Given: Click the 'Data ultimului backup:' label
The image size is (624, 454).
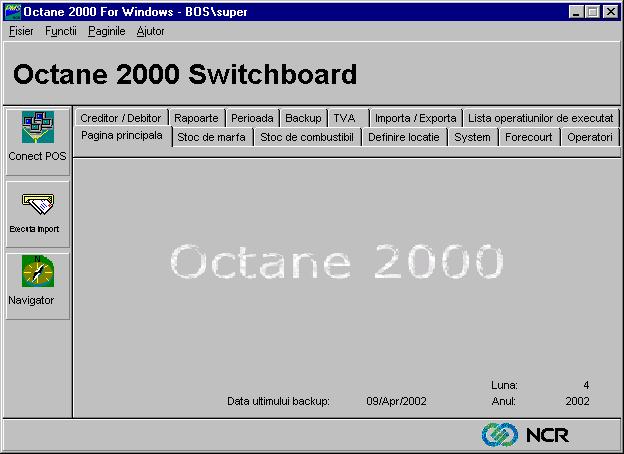Looking at the screenshot, I should 278,401.
